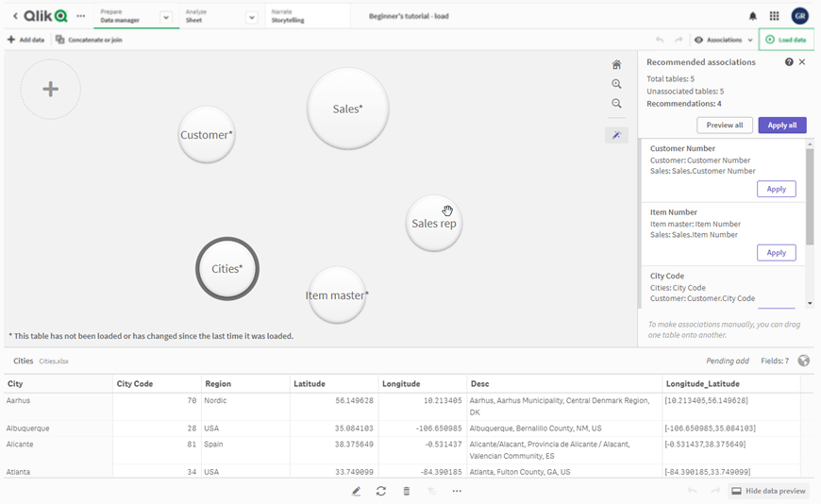821x504 pixels.
Task: Open the Associations view dropdown
Action: 724,40
